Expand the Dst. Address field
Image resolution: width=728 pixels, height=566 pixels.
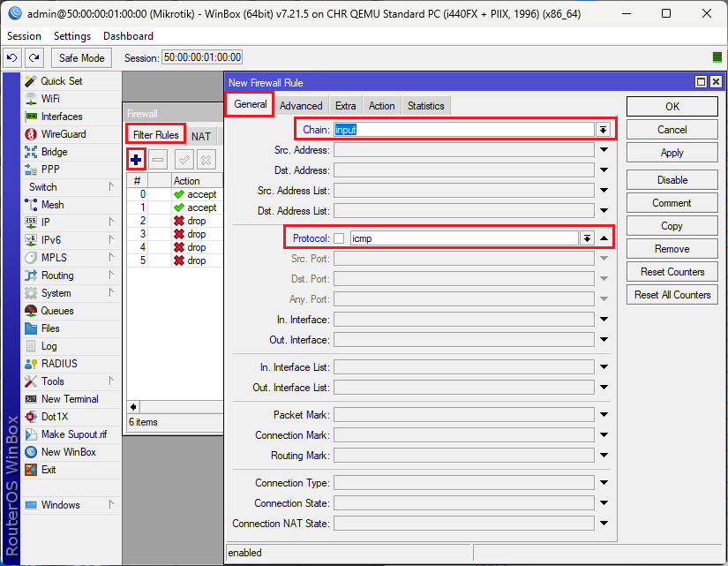point(604,170)
